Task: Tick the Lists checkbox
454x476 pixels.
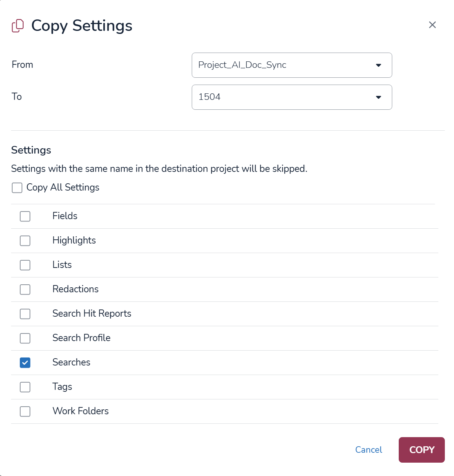Action: coord(25,265)
